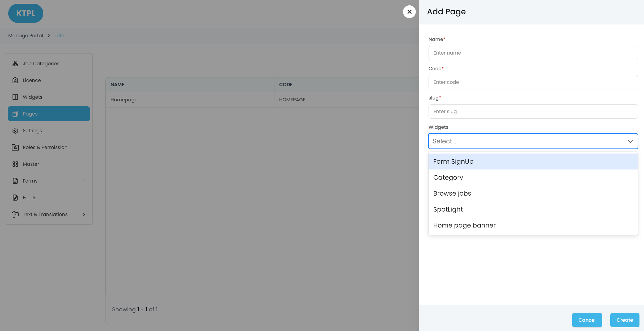Image resolution: width=644 pixels, height=331 pixels.
Task: Click the Widgets layout icon
Action: pyautogui.click(x=15, y=97)
